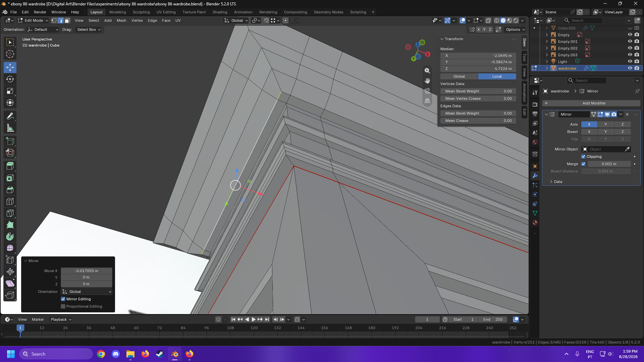
Task: Click the Add Modifier button
Action: tap(591, 103)
